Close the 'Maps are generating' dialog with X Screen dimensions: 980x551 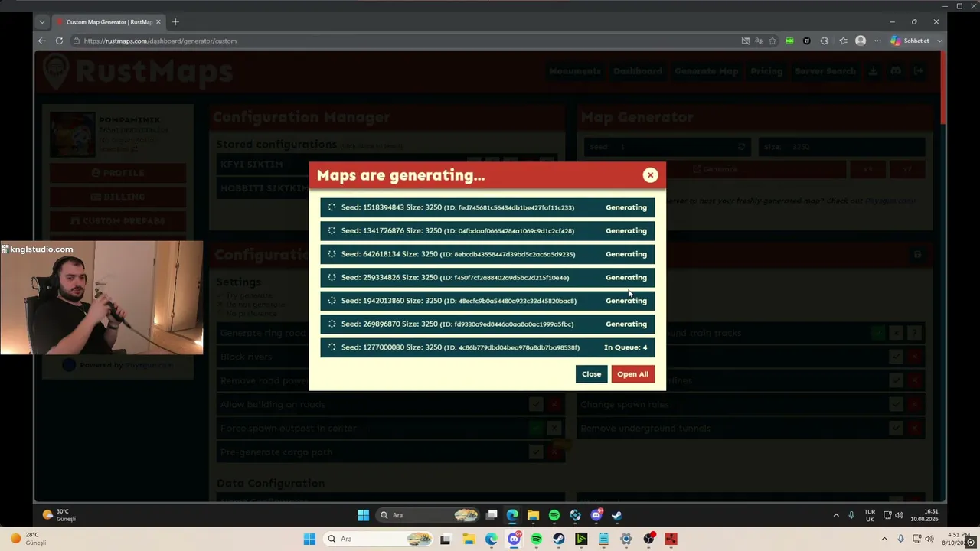click(x=650, y=175)
